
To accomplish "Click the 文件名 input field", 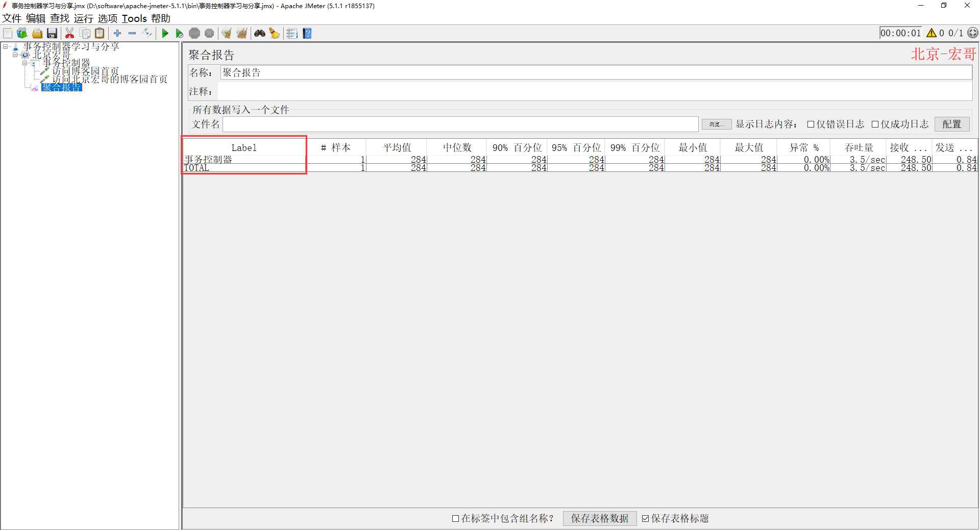I will click(460, 124).
